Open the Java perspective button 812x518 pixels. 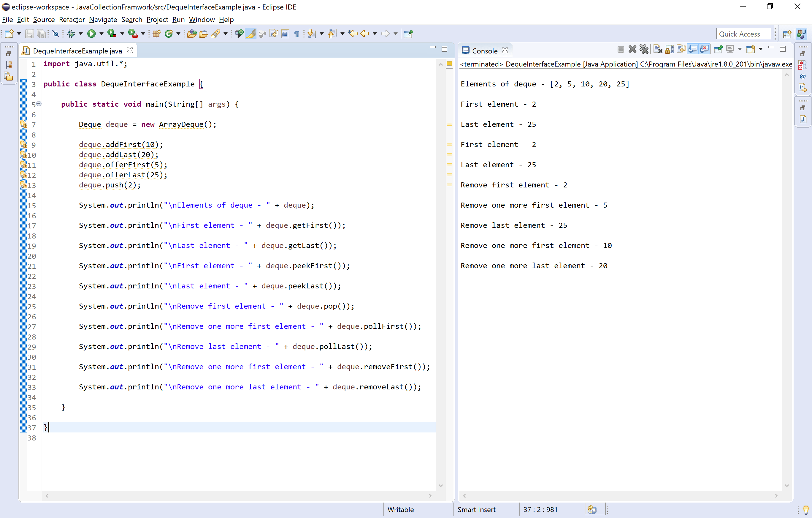pos(801,34)
